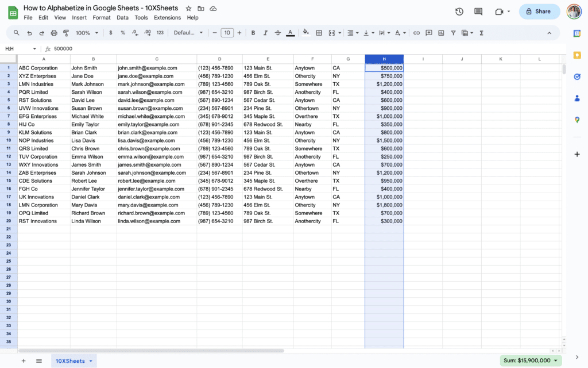Open the Extensions menu
Viewport: 588px width, 368px height.
[x=167, y=17]
